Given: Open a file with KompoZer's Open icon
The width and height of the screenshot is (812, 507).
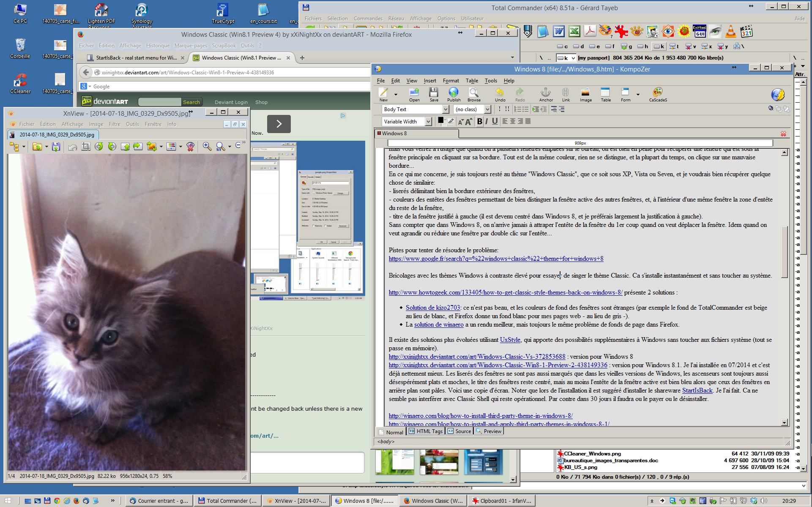Looking at the screenshot, I should pyautogui.click(x=414, y=94).
